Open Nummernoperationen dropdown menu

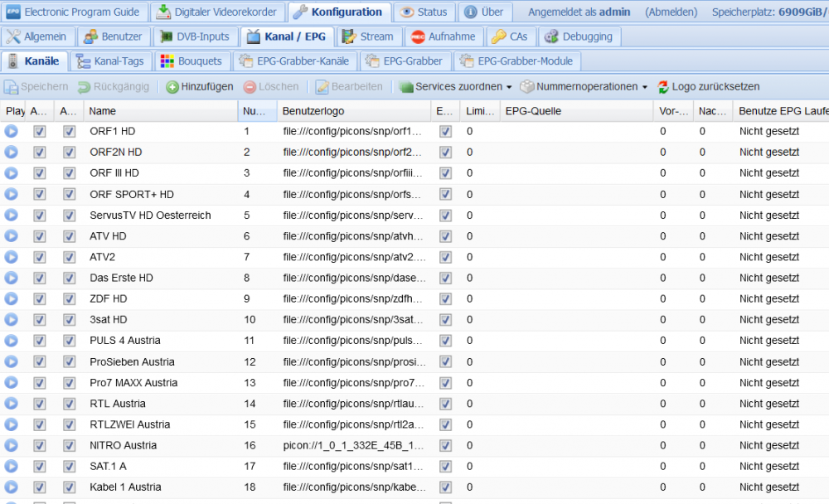[x=584, y=87]
